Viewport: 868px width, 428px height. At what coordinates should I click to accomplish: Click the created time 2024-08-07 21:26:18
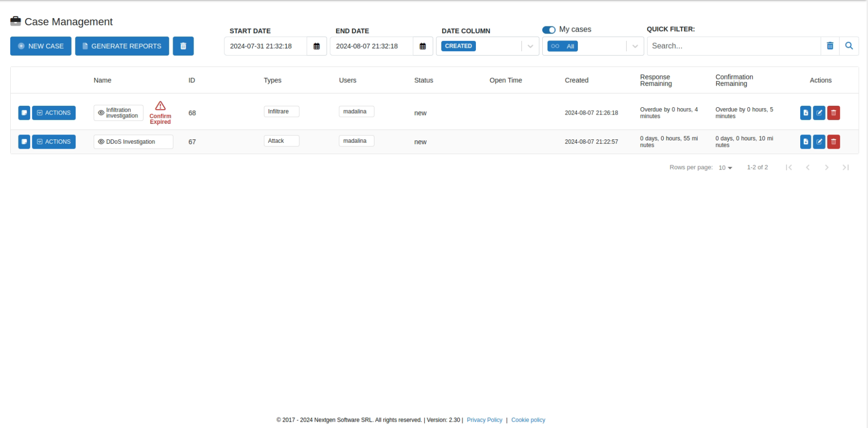click(591, 113)
